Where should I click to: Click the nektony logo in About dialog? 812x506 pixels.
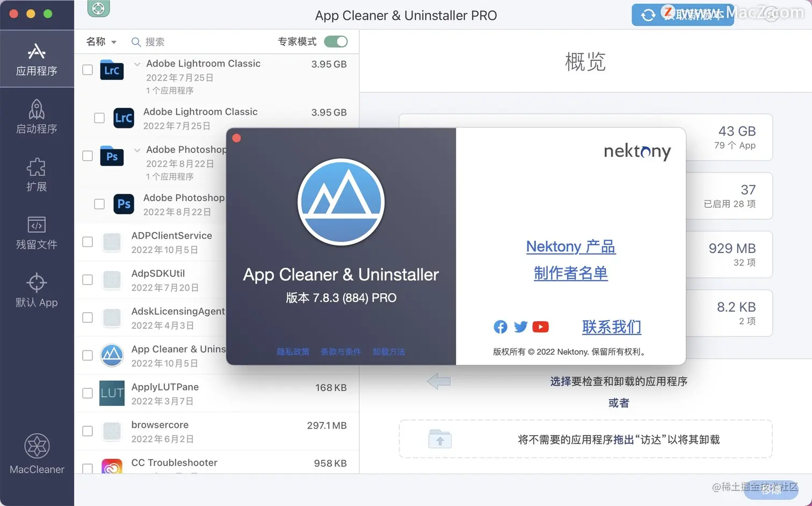tap(637, 151)
